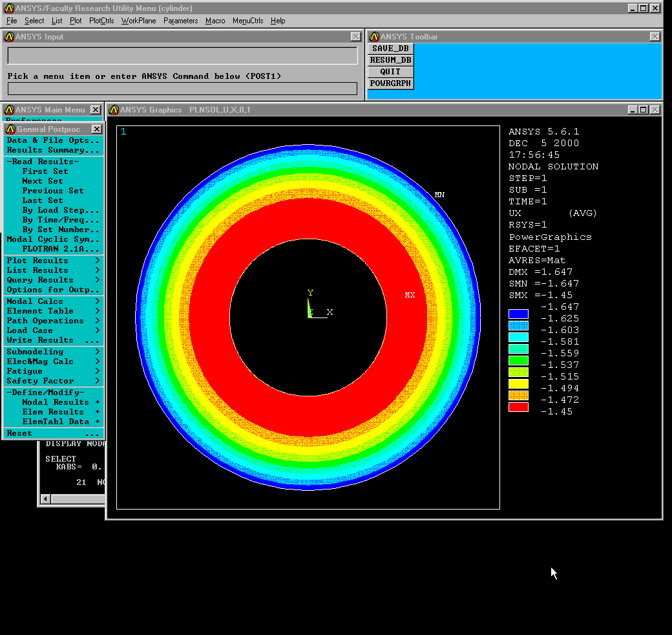
Task: Open the WorkPlane menu
Action: (138, 21)
